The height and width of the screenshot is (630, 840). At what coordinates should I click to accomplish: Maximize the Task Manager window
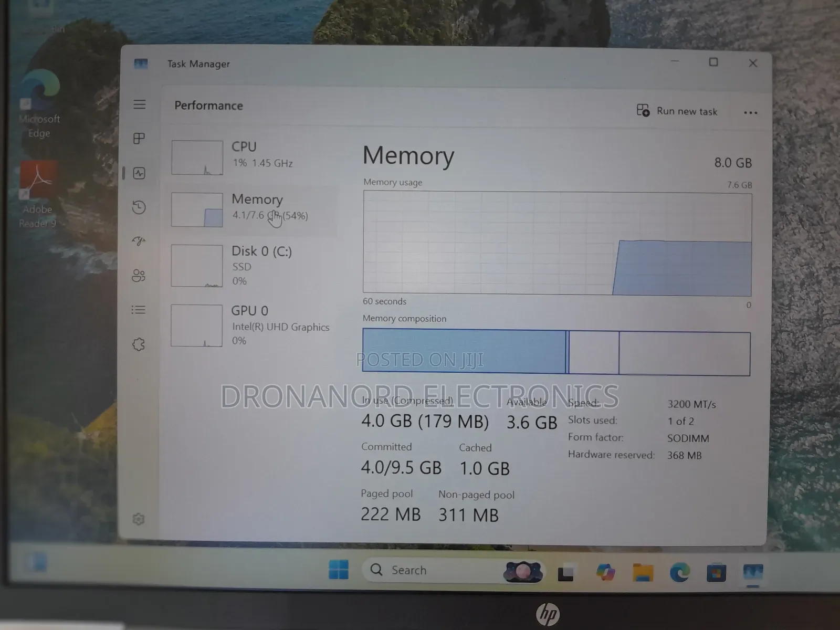[713, 62]
